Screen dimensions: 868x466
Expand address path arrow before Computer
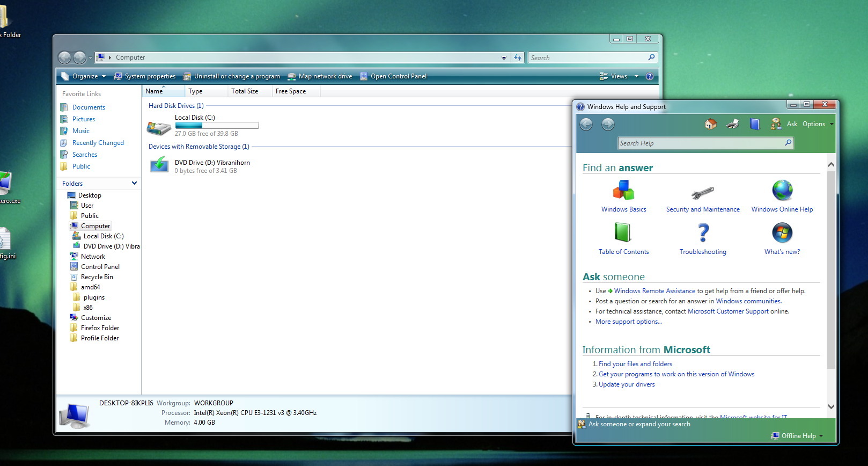(x=110, y=57)
